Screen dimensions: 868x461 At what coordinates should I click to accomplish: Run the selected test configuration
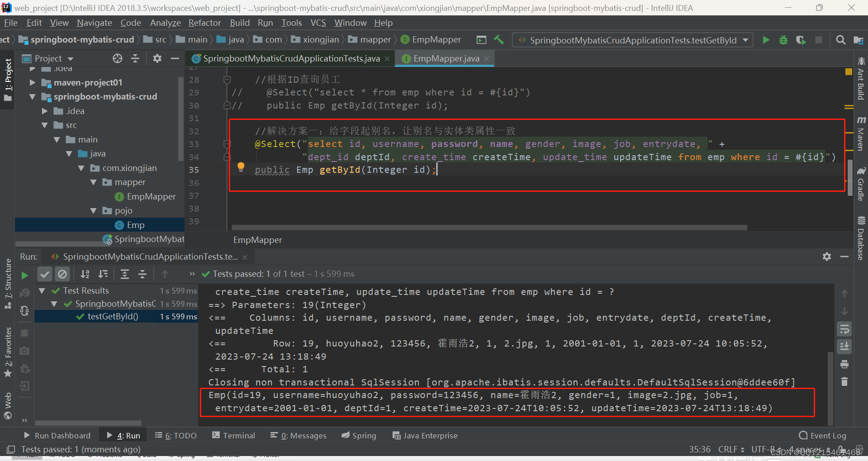[766, 40]
